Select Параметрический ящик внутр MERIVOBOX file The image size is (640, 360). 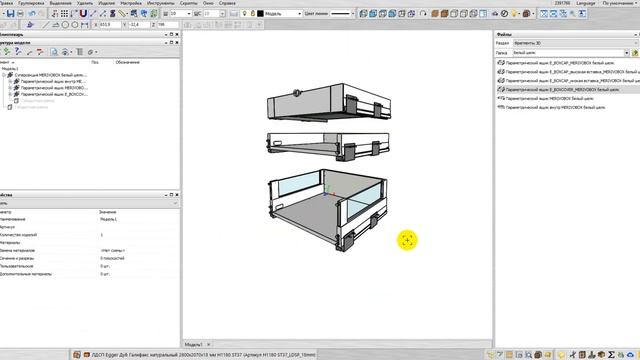pos(555,107)
